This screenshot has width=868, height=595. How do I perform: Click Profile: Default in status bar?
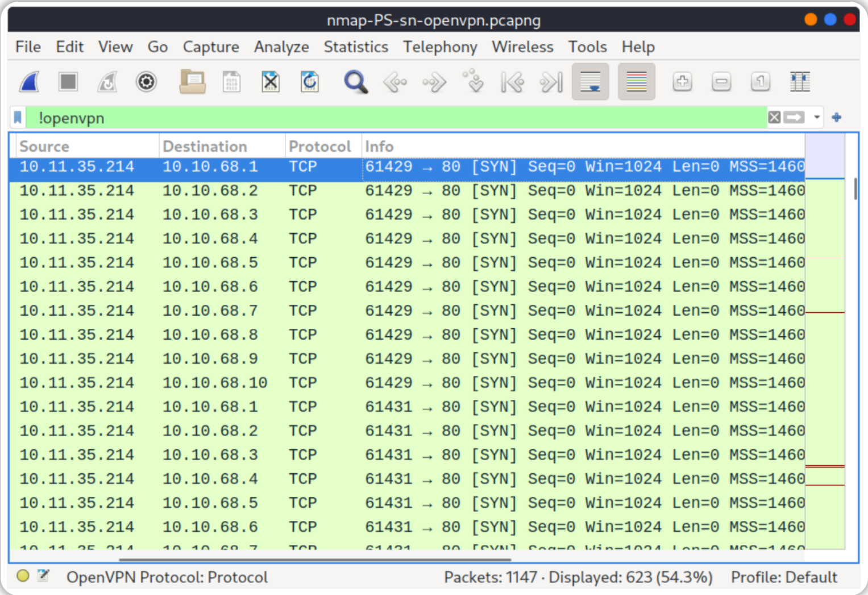coord(784,577)
